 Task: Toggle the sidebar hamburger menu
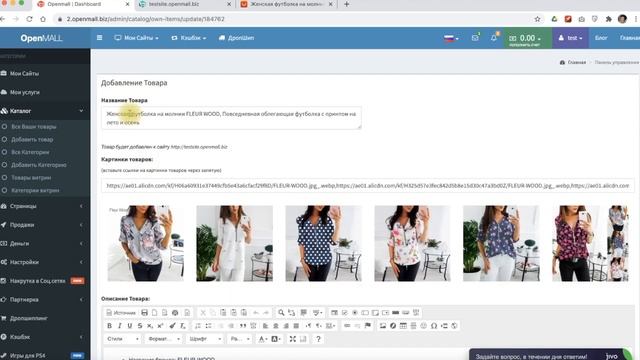coord(100,38)
